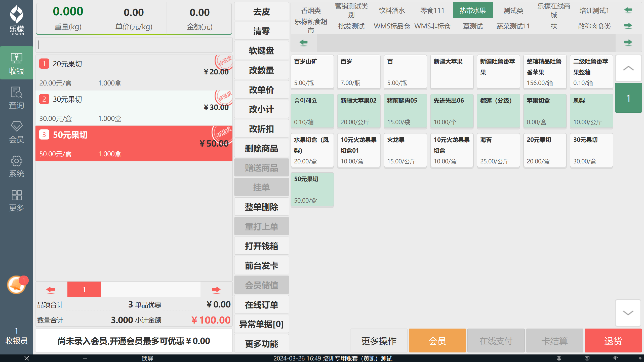Select cart row 1 20元果切
Image resolution: width=644 pixels, height=362 pixels.
(x=134, y=73)
